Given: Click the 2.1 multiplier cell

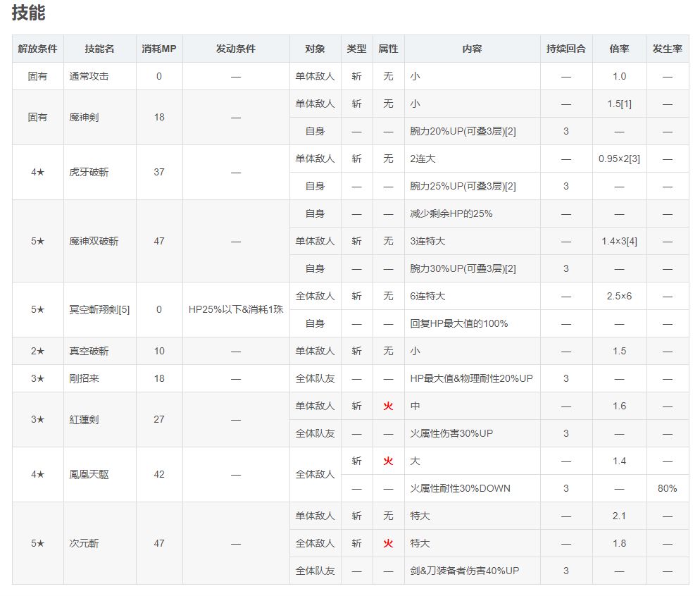Looking at the screenshot, I should click(x=619, y=516).
